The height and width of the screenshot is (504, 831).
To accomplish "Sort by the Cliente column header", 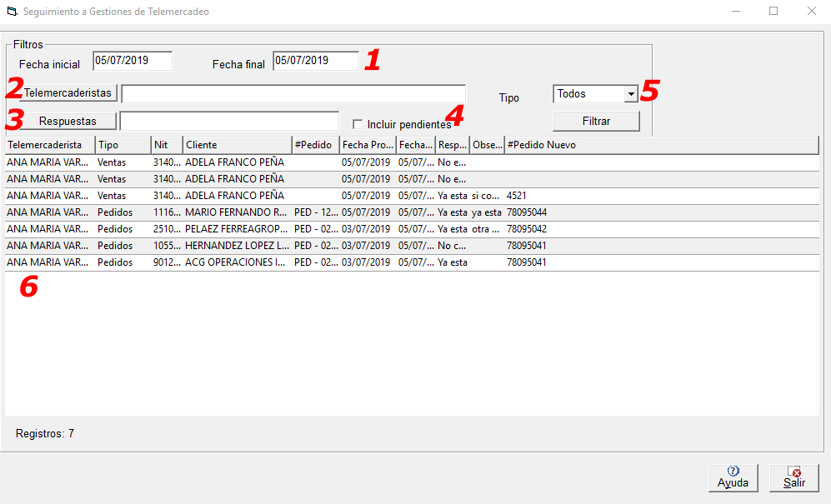I will coord(237,145).
